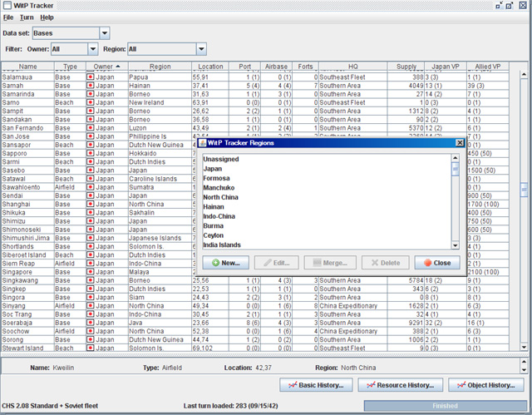The height and width of the screenshot is (415, 532).
Task: Click Japan flag icon in Singapore row
Action: 91,272
